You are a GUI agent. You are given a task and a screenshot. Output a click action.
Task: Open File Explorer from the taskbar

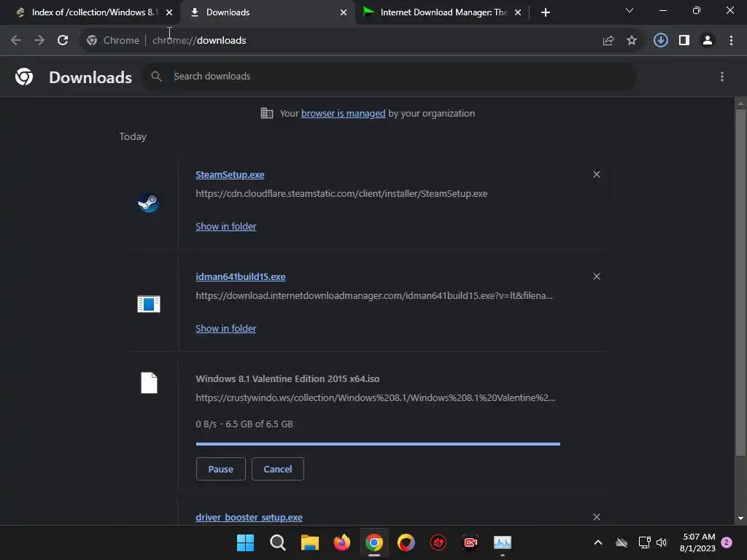click(309, 542)
